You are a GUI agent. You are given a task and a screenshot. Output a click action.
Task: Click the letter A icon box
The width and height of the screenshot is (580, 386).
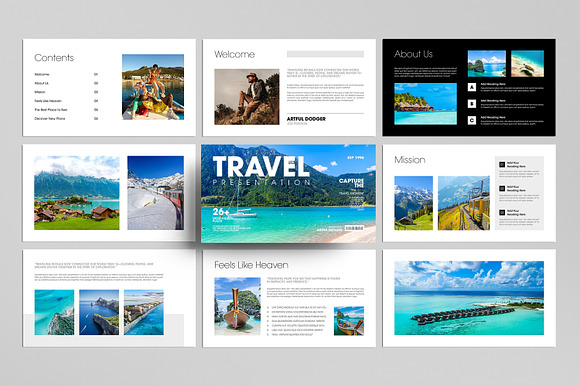[x=472, y=87]
